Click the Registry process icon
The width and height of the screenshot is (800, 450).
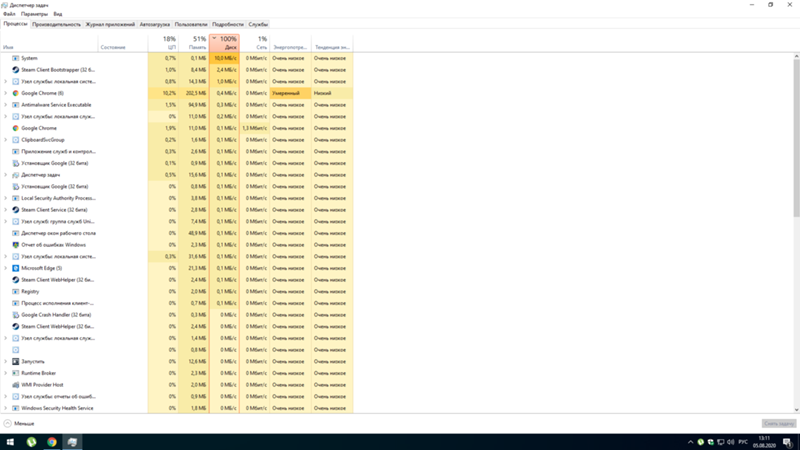click(x=16, y=292)
